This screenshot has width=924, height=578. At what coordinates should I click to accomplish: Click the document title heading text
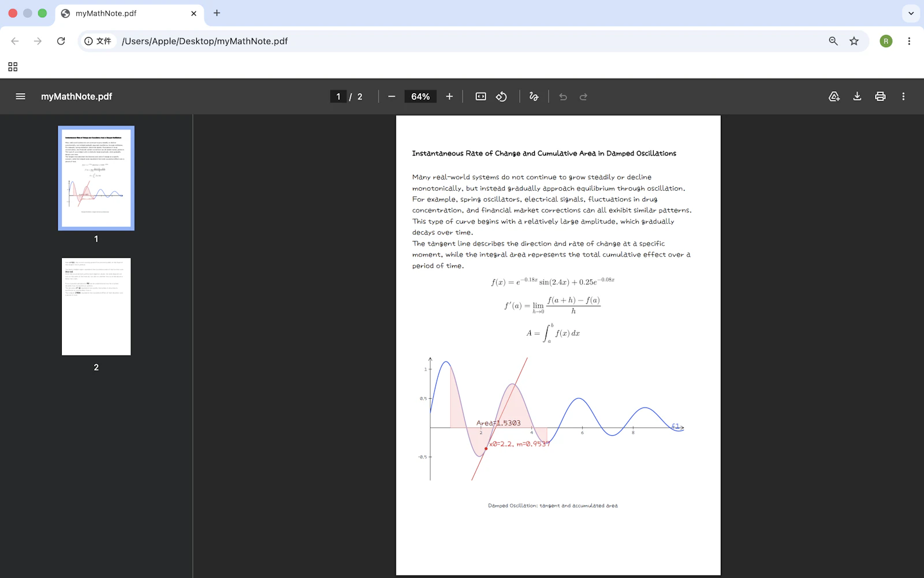[x=544, y=153]
